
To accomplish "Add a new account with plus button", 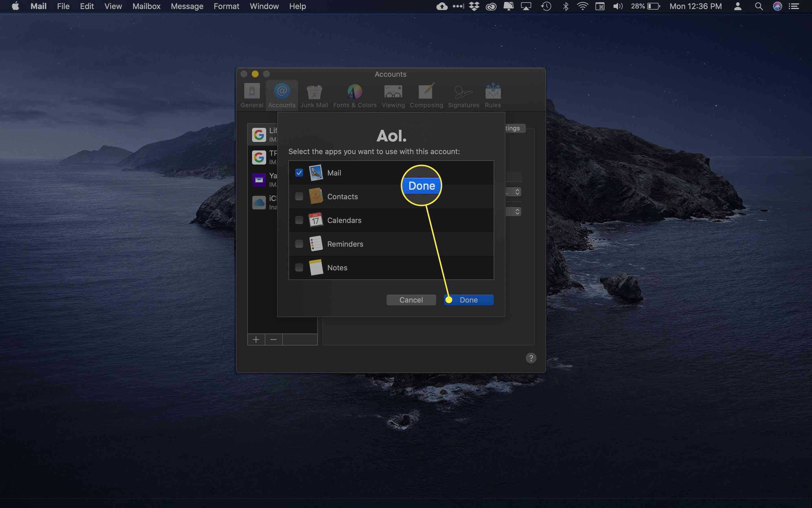I will (256, 339).
